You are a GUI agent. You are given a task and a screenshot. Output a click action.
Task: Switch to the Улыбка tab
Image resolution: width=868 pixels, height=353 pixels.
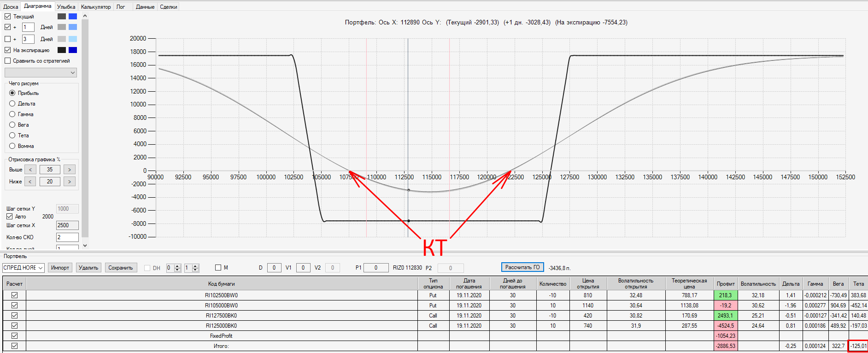[x=66, y=7]
